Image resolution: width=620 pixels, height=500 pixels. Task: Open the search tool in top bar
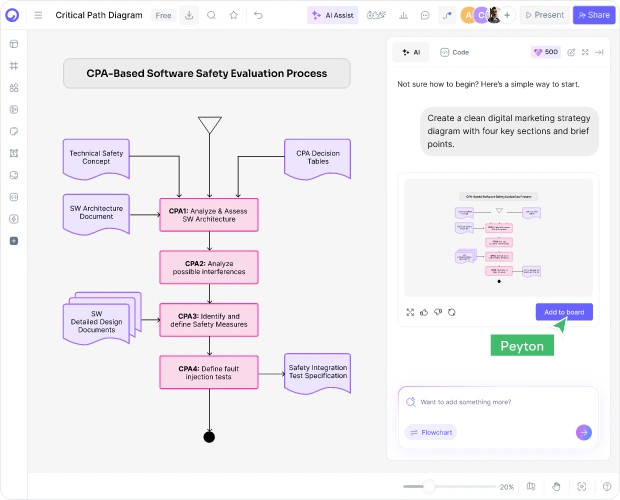coord(212,15)
